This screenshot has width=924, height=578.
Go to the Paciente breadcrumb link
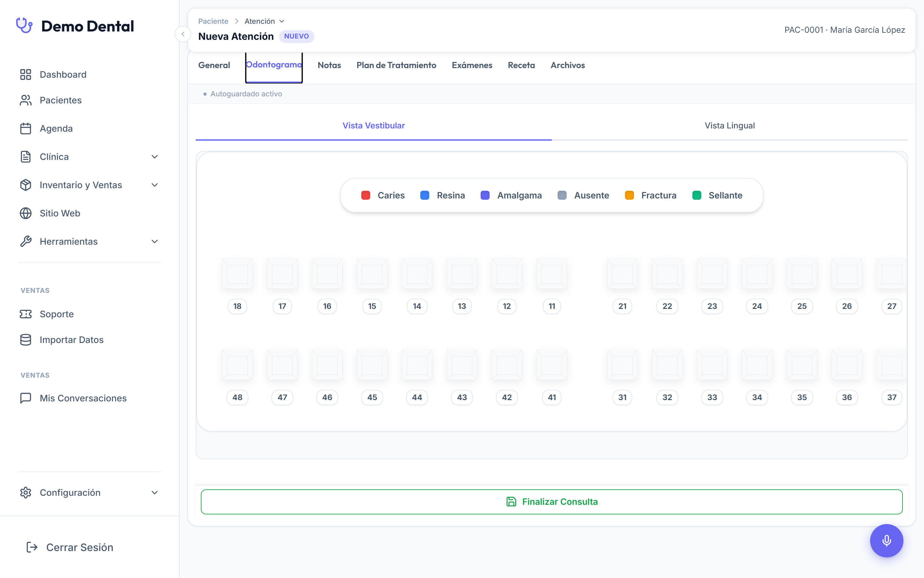[x=213, y=21]
